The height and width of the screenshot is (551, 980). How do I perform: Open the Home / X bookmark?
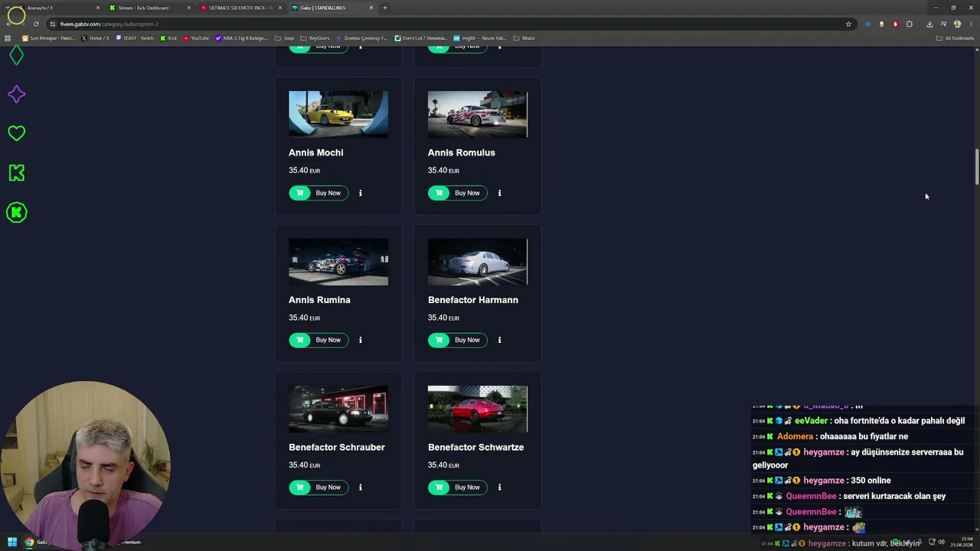[x=95, y=38]
